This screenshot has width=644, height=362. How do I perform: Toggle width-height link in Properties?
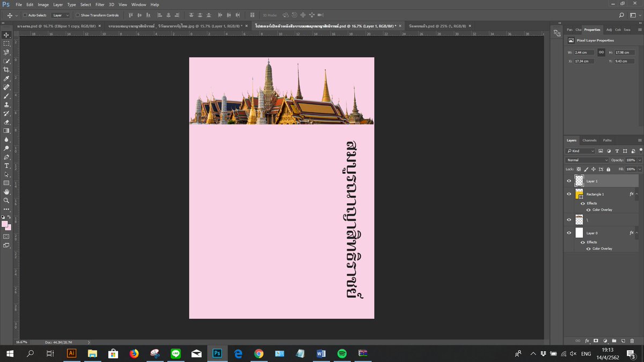(x=602, y=52)
